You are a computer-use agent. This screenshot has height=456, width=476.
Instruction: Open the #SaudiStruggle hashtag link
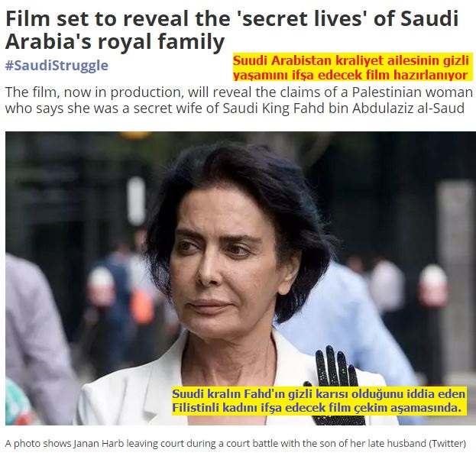[x=57, y=66]
